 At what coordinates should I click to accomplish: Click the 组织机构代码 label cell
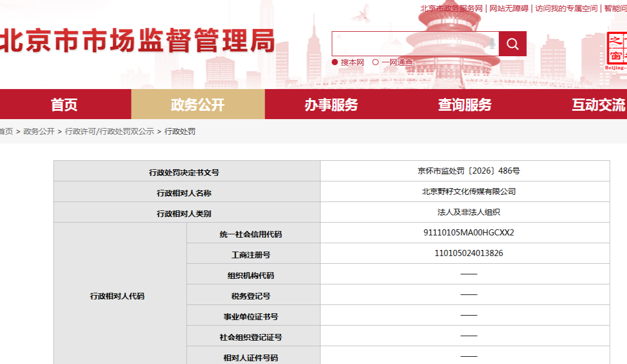tap(253, 274)
